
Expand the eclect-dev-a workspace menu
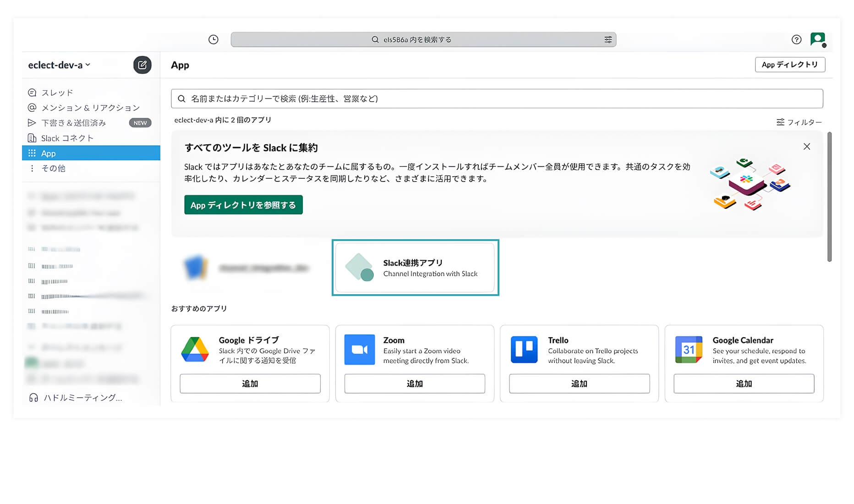(59, 65)
